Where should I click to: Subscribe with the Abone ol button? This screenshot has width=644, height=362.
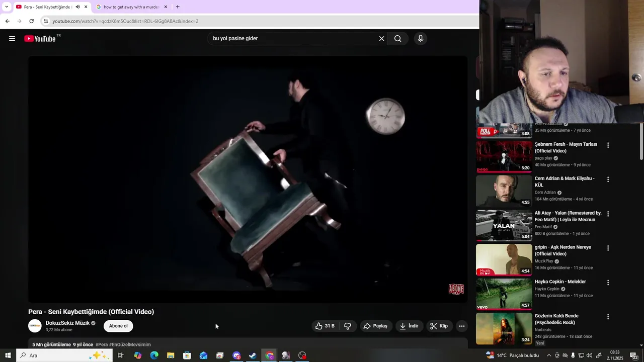click(x=118, y=326)
